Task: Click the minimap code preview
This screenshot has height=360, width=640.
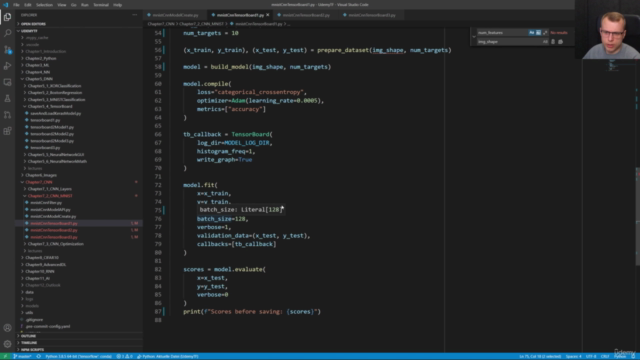Action: pos(611,65)
